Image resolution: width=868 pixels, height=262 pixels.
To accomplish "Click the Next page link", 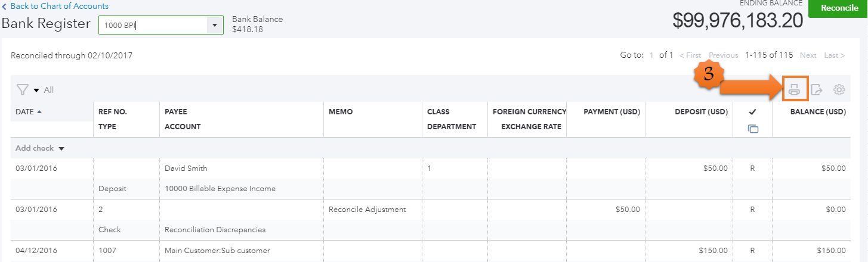I will [x=808, y=55].
